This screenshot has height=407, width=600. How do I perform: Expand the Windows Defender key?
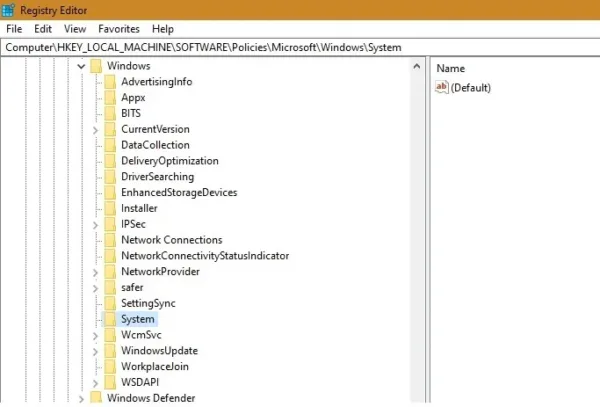[x=81, y=399]
